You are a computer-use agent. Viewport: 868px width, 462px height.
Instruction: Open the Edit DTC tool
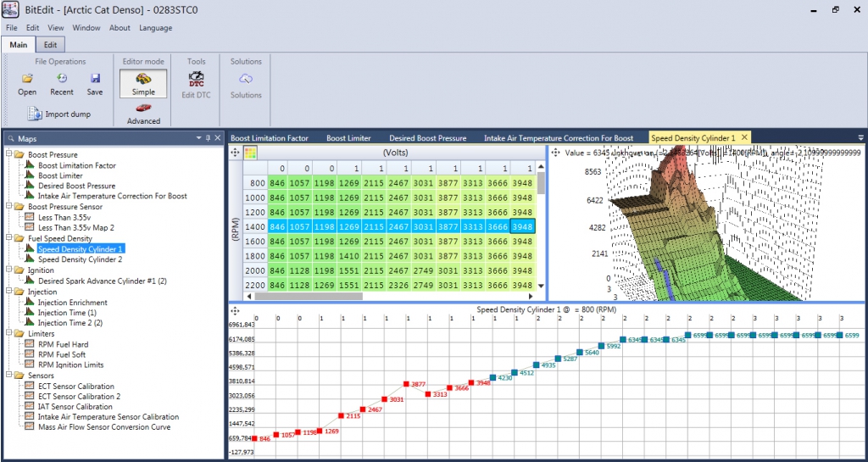pyautogui.click(x=196, y=85)
